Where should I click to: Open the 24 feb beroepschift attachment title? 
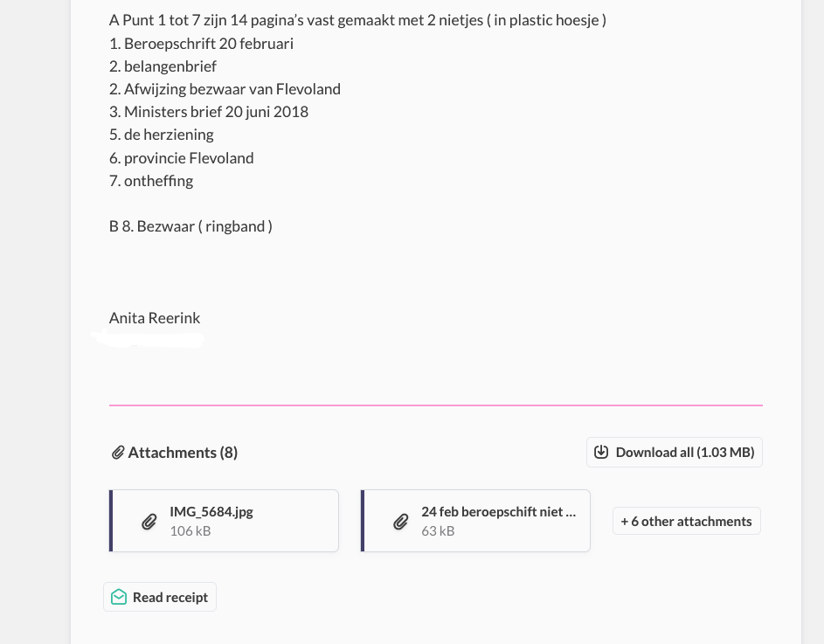coord(498,512)
